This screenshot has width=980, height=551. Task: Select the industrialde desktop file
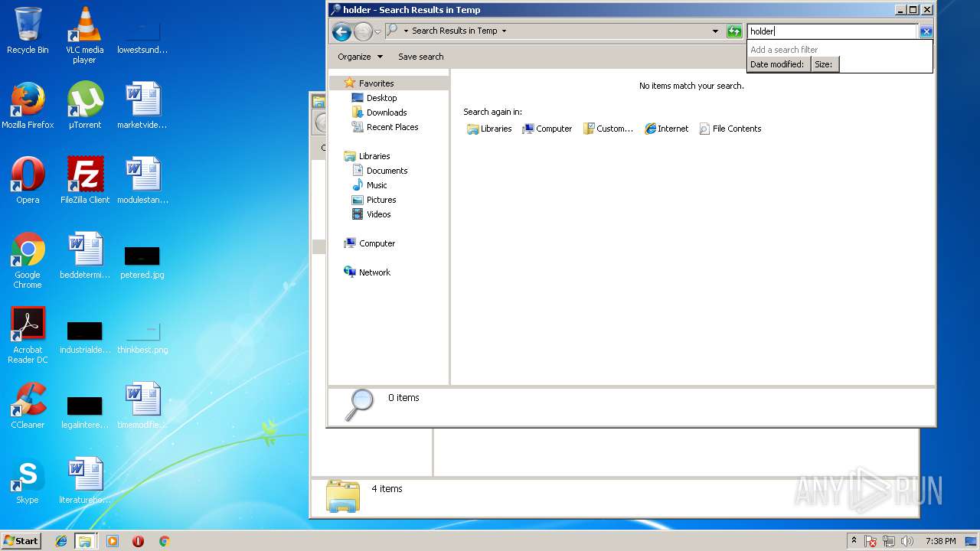(x=84, y=337)
